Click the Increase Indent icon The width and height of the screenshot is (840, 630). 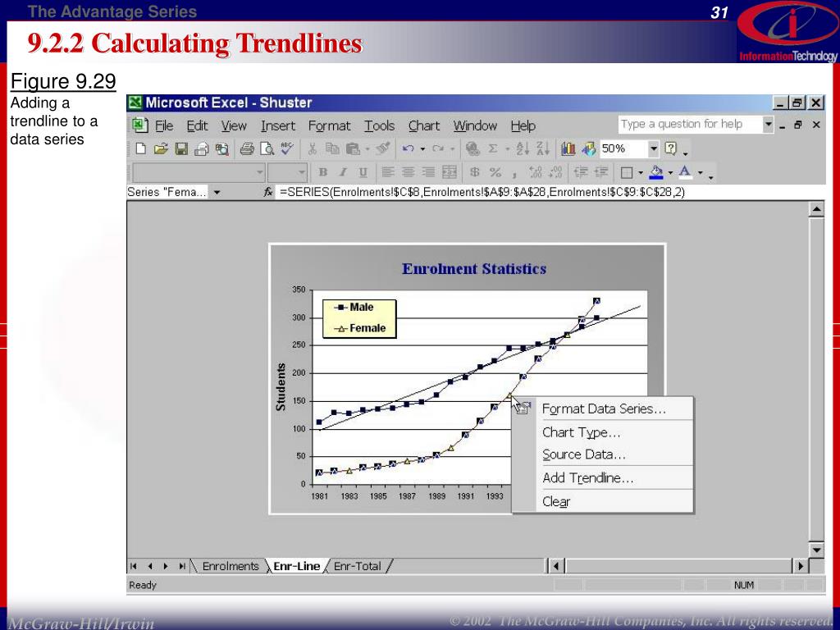click(601, 172)
